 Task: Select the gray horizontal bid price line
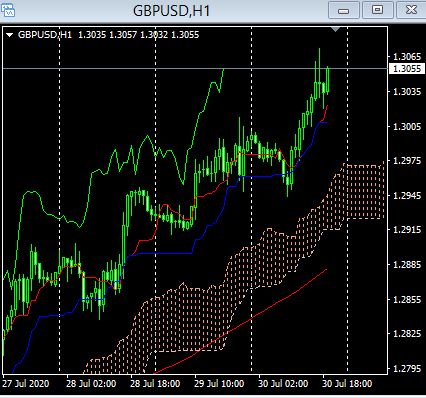pos(195,69)
